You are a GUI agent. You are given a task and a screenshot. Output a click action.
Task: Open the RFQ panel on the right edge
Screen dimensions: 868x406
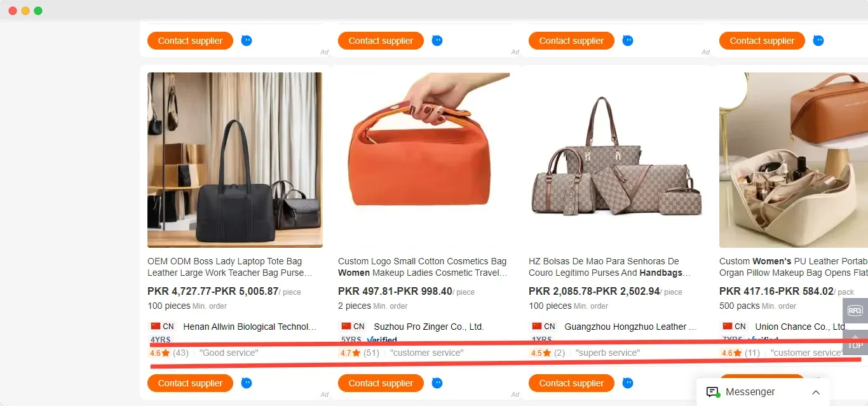pos(854,311)
